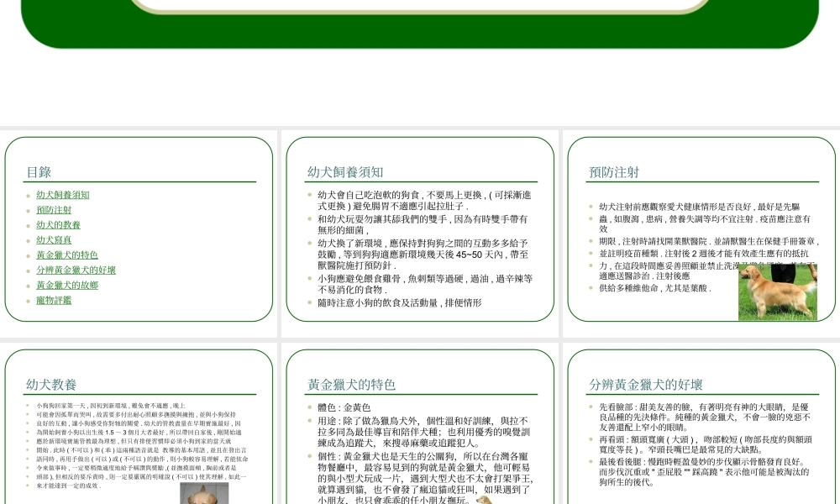Click the 分辨黃金獵犬的好壞 slide heading
This screenshot has height=504, width=840.
[x=645, y=385]
